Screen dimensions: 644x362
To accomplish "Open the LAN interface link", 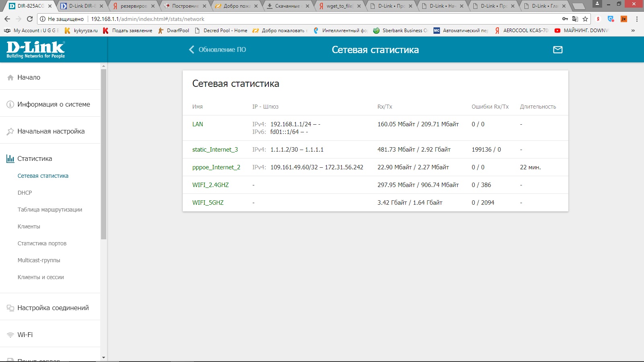I will point(198,124).
